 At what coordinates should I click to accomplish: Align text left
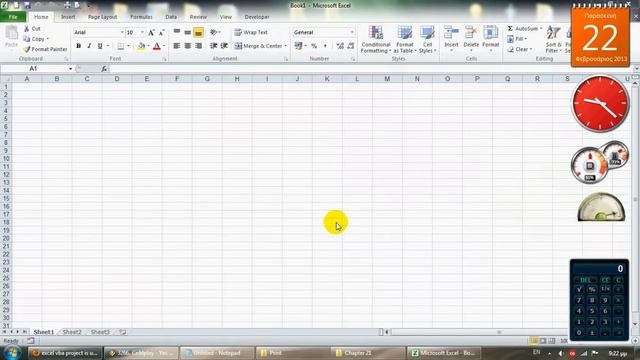(177, 46)
